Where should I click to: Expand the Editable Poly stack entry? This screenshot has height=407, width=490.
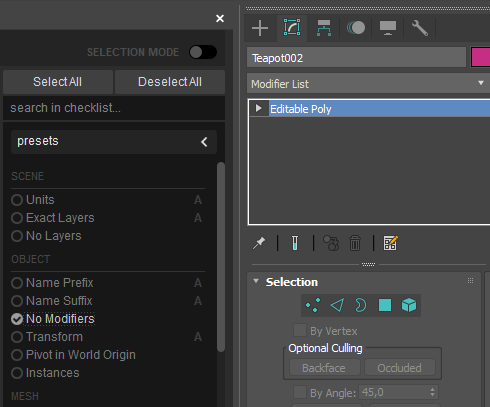258,108
